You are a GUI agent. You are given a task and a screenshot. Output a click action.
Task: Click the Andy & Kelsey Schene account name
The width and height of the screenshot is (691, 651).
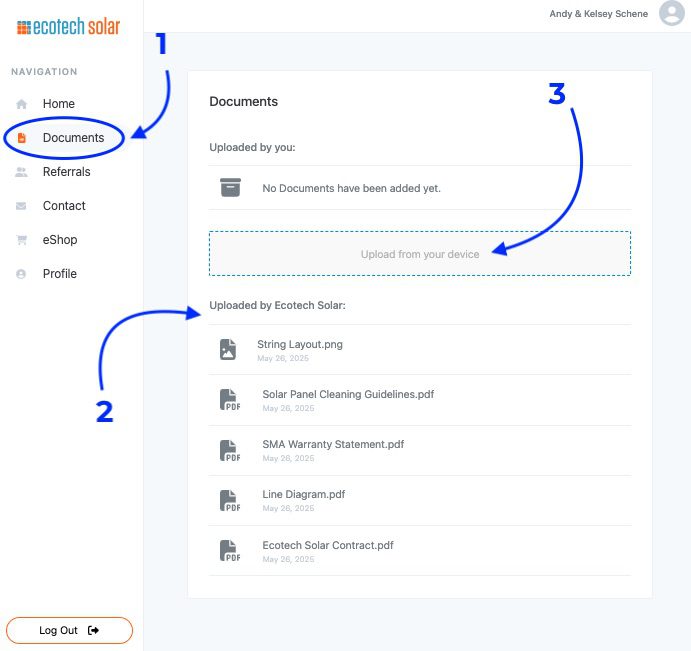click(x=598, y=14)
